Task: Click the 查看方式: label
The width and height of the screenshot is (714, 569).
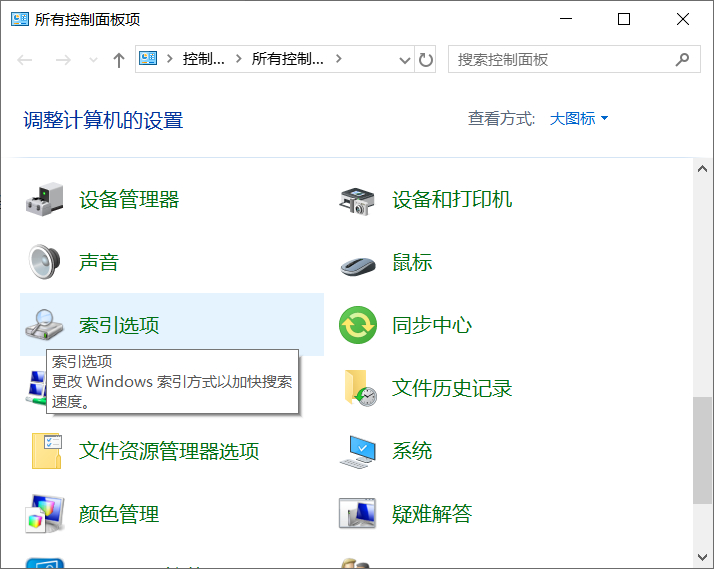Action: (501, 118)
